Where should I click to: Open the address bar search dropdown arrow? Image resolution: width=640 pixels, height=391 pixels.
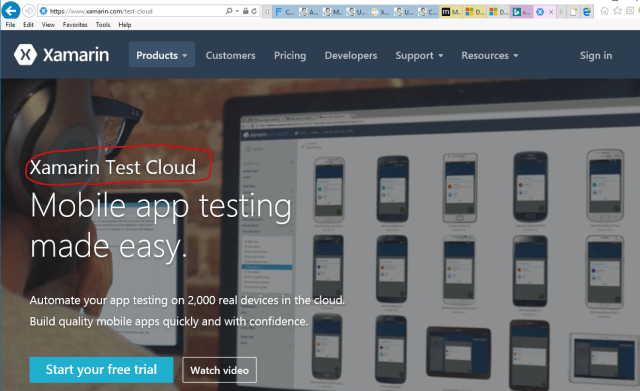point(237,11)
